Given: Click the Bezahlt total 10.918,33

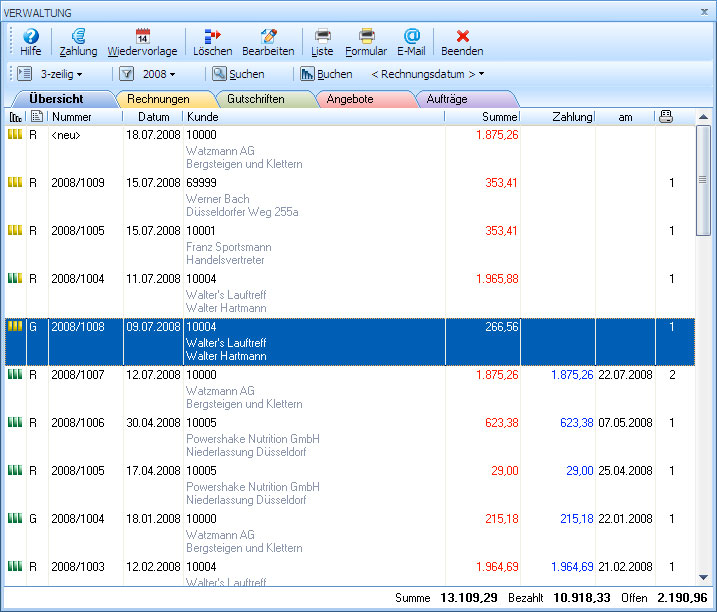Looking at the screenshot, I should click(x=582, y=598).
